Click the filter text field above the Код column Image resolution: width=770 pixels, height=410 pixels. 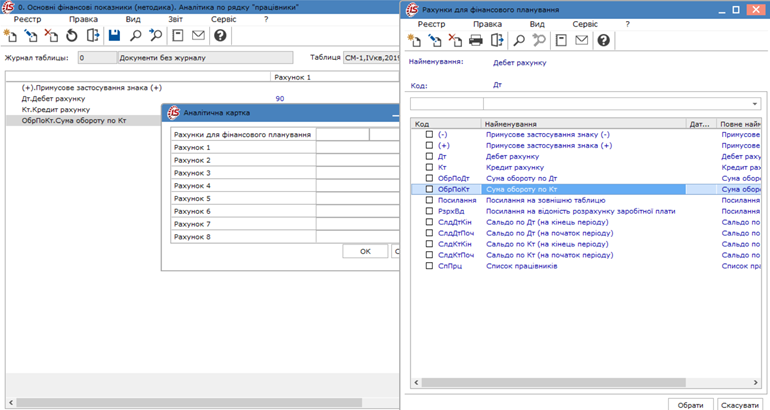pos(447,104)
